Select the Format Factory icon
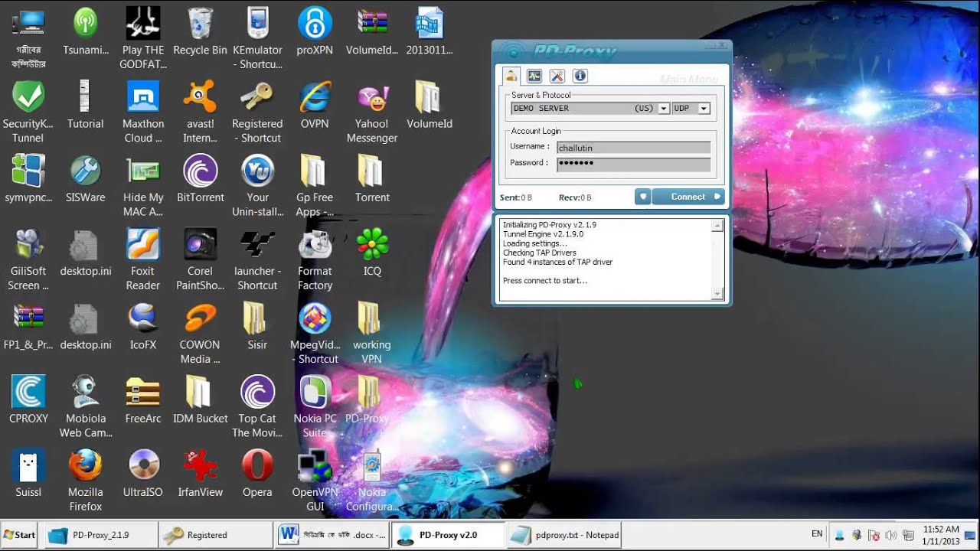This screenshot has height=551, width=980. pos(315,259)
